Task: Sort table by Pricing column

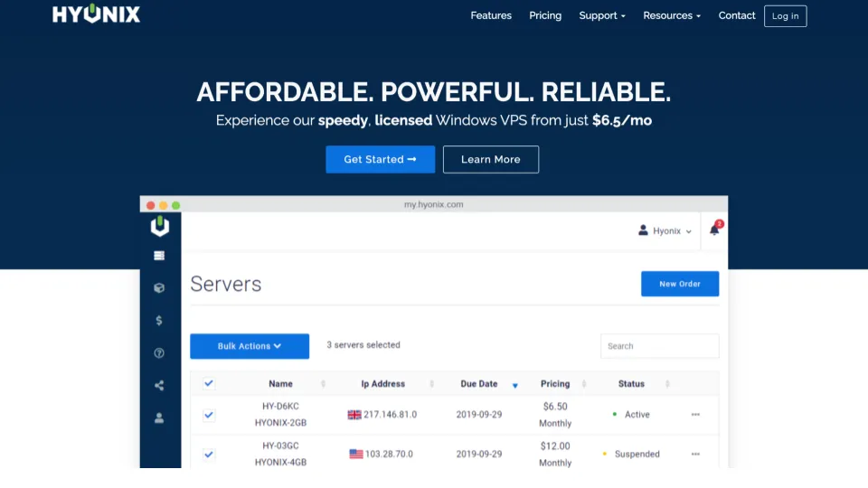Action: coord(555,384)
